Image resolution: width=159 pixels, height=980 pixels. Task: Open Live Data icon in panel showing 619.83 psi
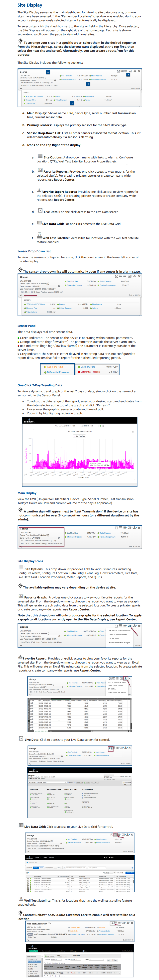tap(116, 528)
